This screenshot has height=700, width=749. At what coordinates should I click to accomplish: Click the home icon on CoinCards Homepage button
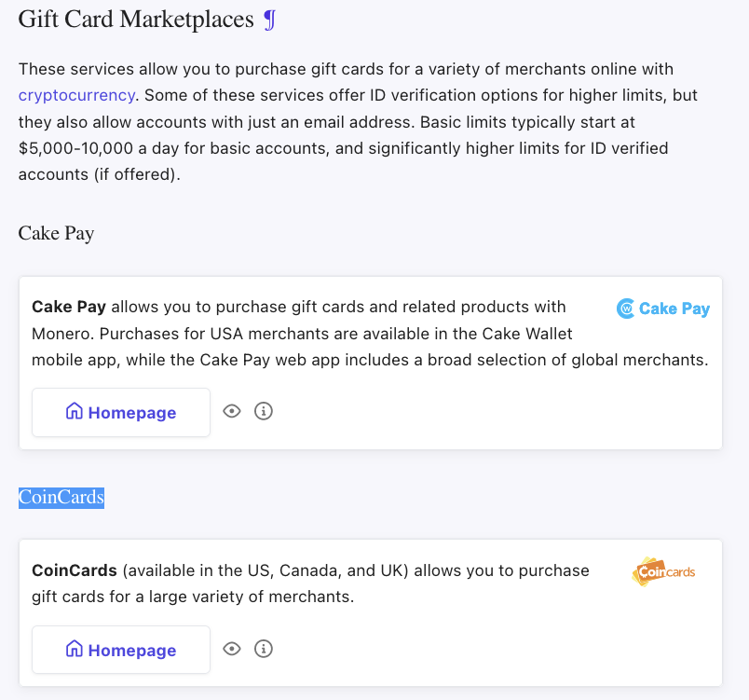click(x=74, y=649)
